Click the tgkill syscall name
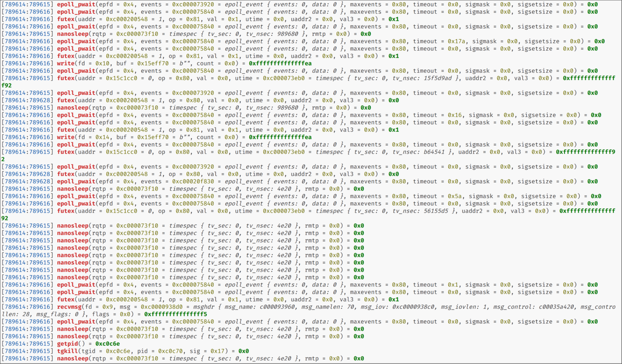This screenshot has width=622, height=364. pyautogui.click(x=67, y=351)
